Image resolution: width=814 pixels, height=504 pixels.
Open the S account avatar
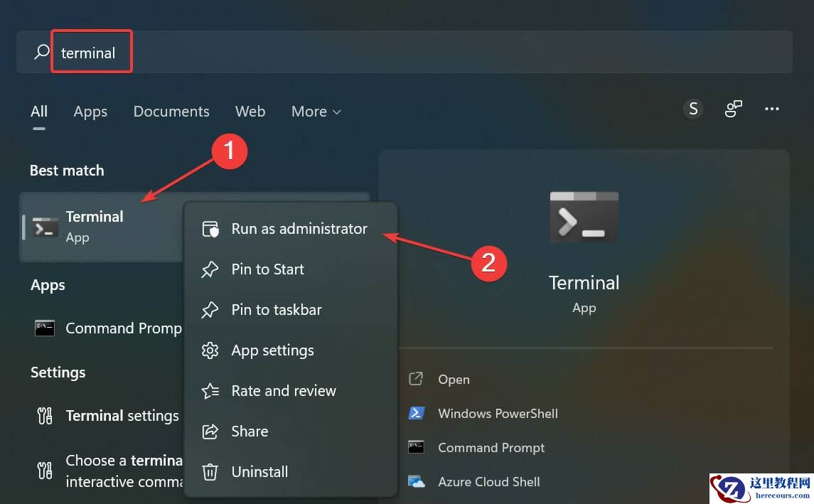point(693,109)
